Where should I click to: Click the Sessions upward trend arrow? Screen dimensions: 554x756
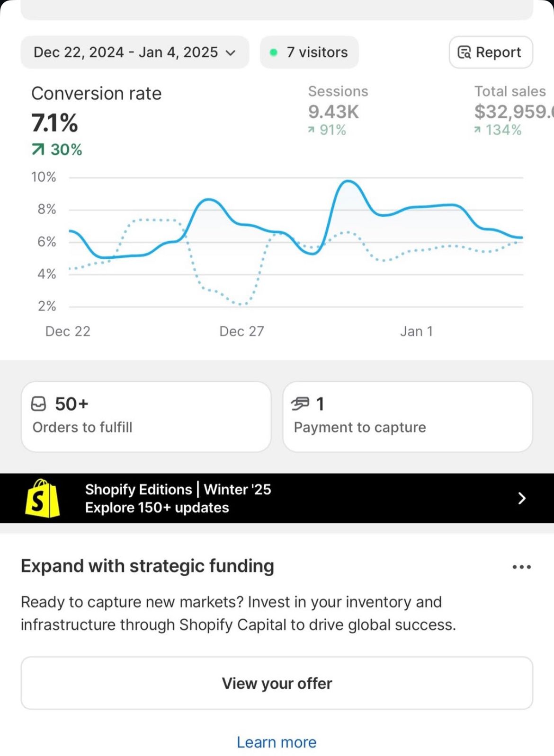(x=311, y=130)
